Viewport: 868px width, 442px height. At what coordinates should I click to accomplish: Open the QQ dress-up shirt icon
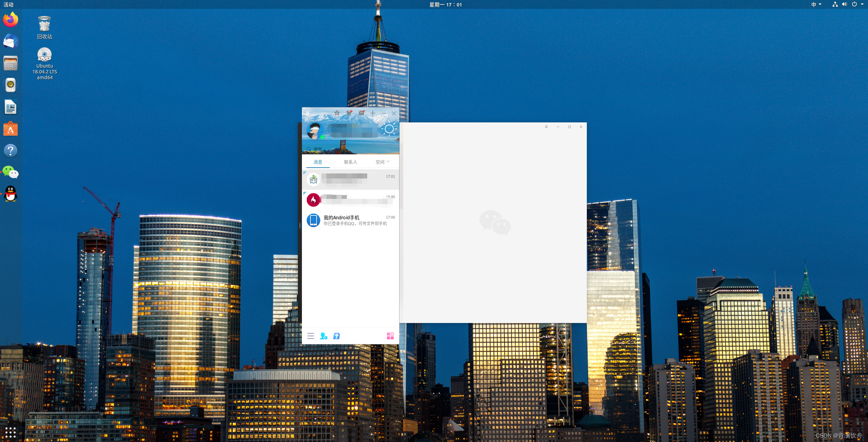point(349,113)
